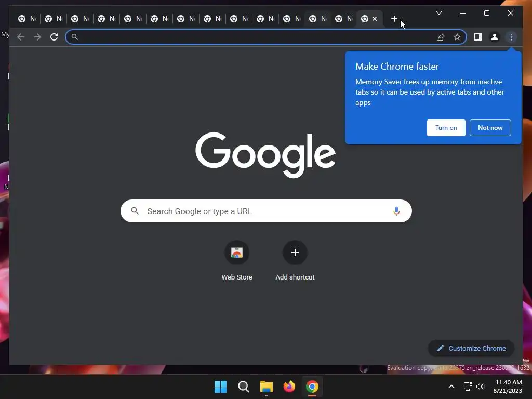This screenshot has height=399, width=532.
Task: Switch to the third New Tab
Action: click(80, 19)
